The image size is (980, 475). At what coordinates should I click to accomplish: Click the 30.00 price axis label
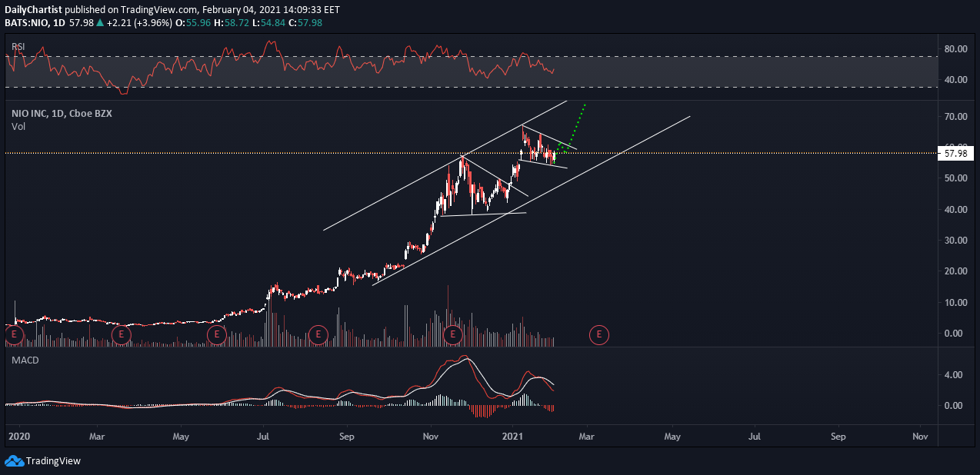coord(955,241)
